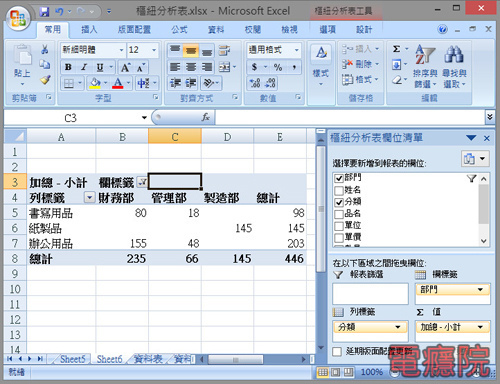This screenshot has height=384, width=500.
Task: Decrease font size with small A
Action: (x=141, y=68)
